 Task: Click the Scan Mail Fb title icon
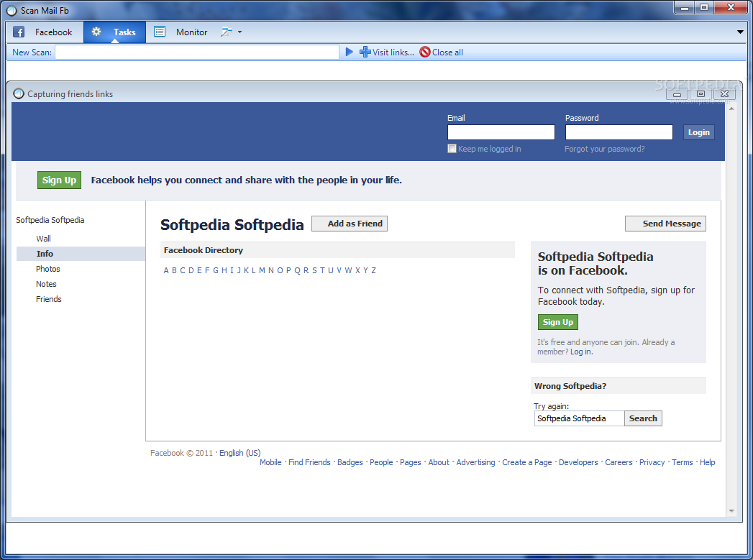coord(12,10)
